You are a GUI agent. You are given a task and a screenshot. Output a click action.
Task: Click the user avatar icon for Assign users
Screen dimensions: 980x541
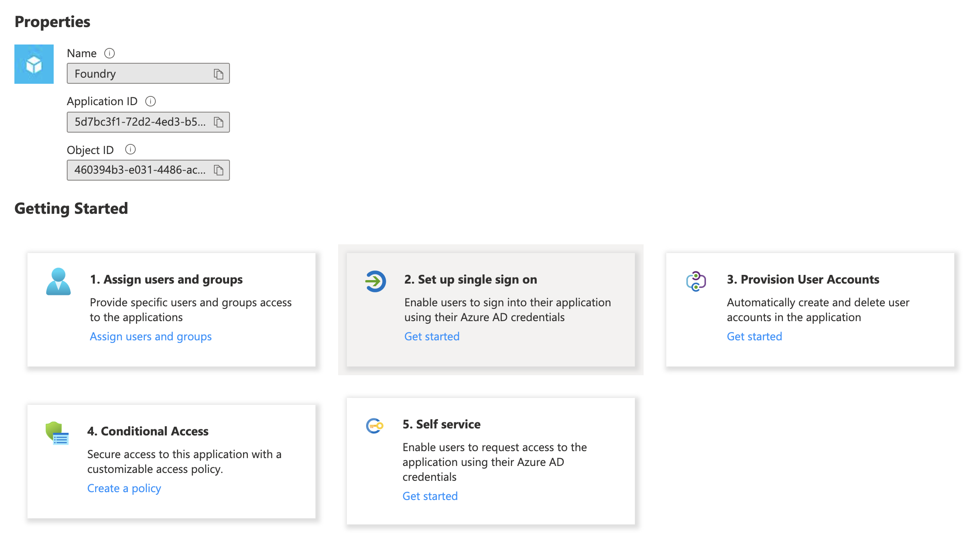pos(58,281)
